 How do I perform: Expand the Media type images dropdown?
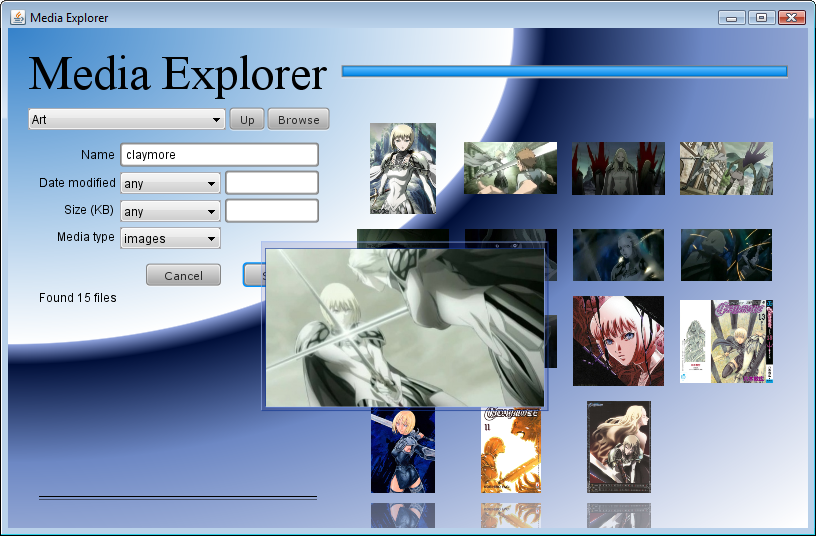[170, 238]
